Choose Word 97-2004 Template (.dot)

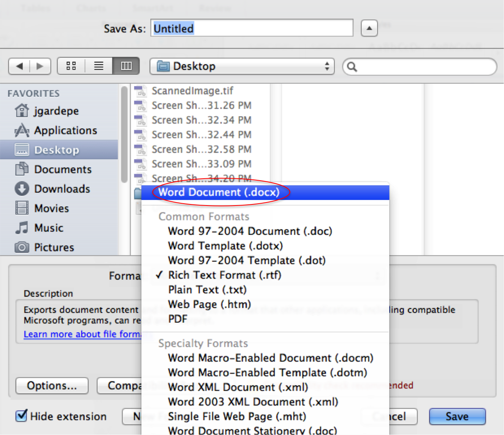point(265,261)
